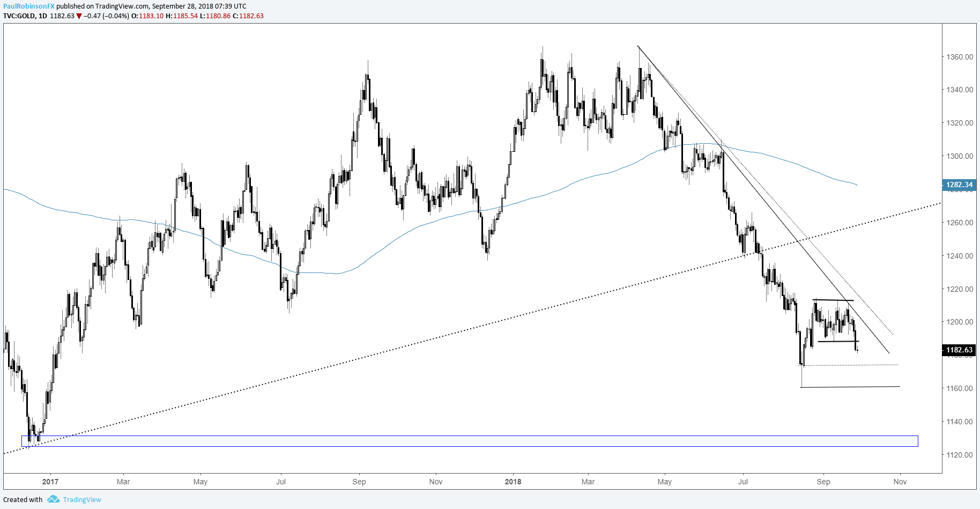Click the 1120.00 price axis label

[960, 455]
